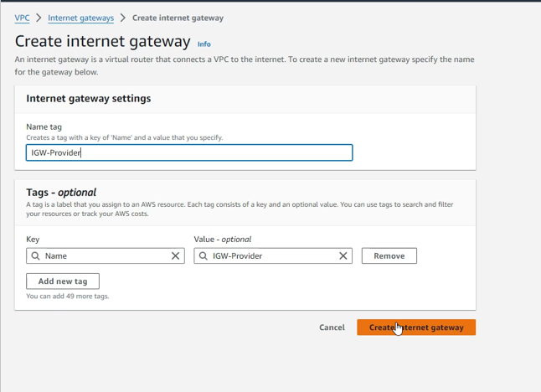The width and height of the screenshot is (541, 392).
Task: Click the Internet gateway settings section header
Action: click(x=89, y=98)
